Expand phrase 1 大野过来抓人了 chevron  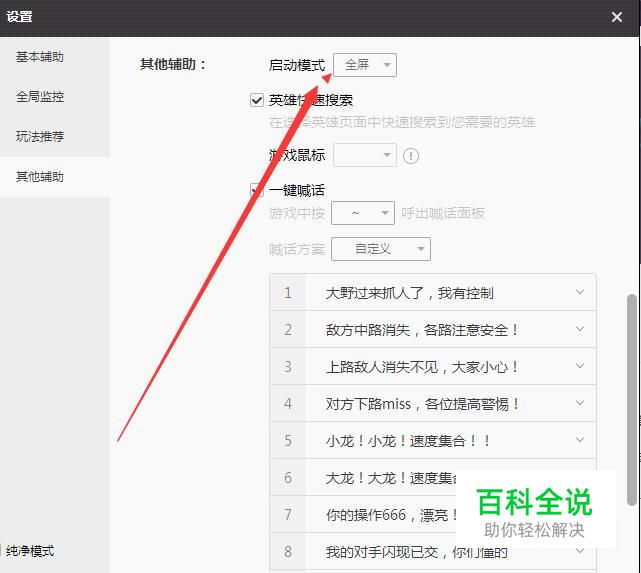580,292
